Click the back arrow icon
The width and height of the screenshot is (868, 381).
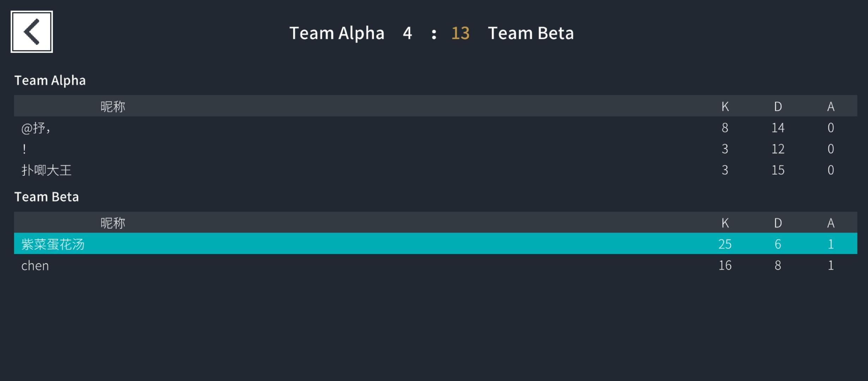32,32
